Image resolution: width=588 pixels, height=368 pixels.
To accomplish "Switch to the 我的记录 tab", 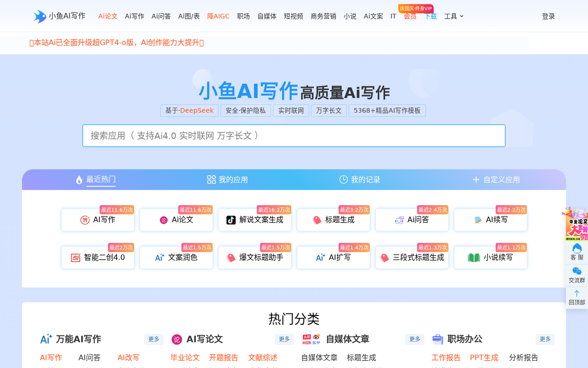I will point(360,180).
